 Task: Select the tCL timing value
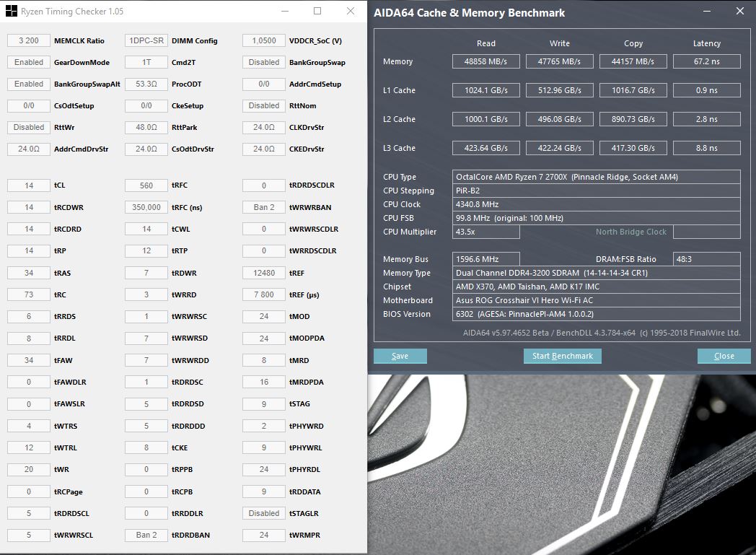(29, 185)
